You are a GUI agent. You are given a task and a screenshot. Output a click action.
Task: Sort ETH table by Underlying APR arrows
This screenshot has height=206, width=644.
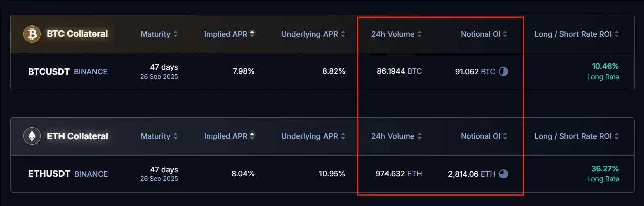pos(343,136)
